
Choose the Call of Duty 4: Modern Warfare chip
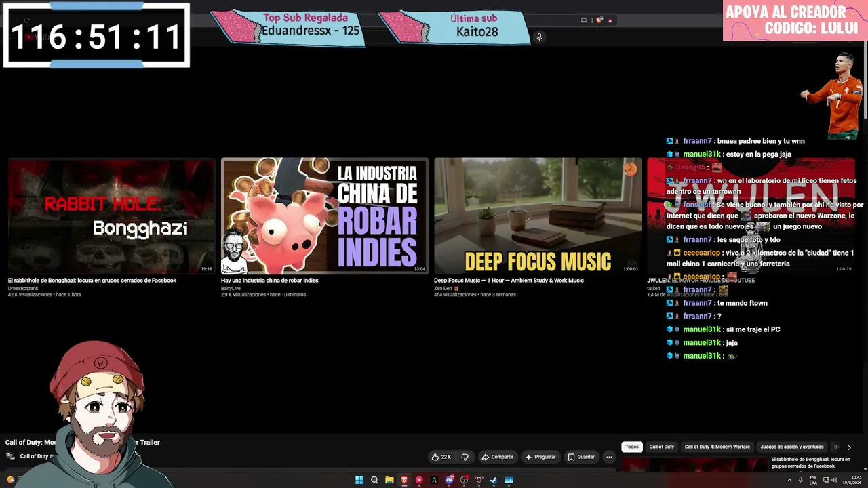[717, 447]
